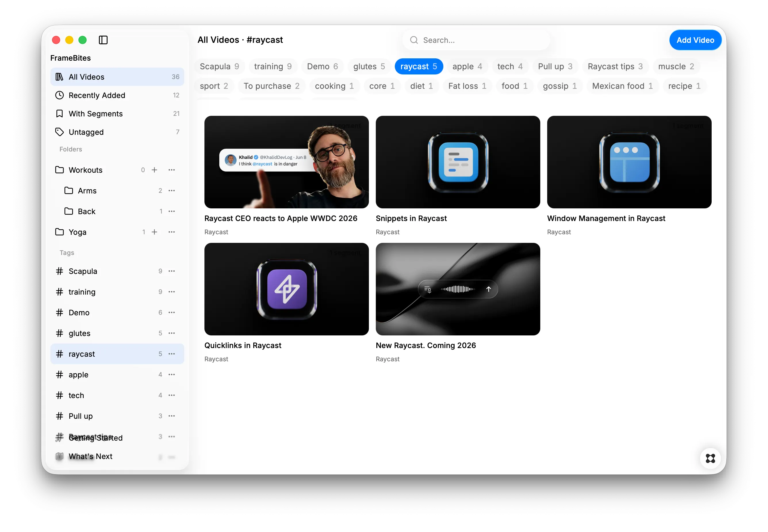Add subfolder to Workouts with plus icon
Viewport: 768px width, 532px height.
[154, 170]
